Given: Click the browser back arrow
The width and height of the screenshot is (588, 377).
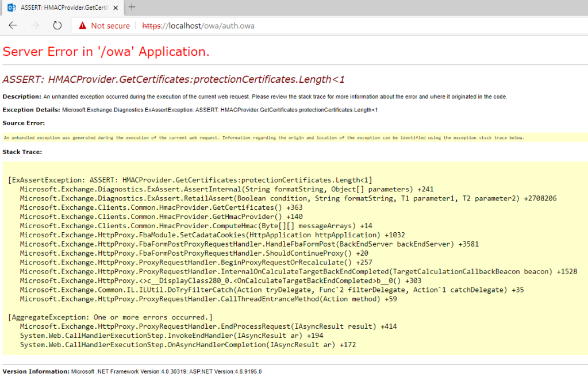Looking at the screenshot, I should [13, 25].
